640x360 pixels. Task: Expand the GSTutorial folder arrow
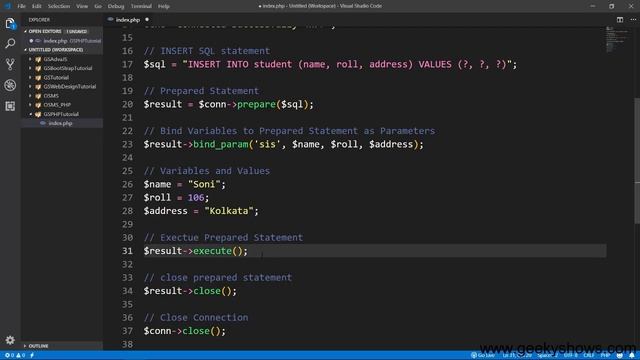tap(30, 78)
